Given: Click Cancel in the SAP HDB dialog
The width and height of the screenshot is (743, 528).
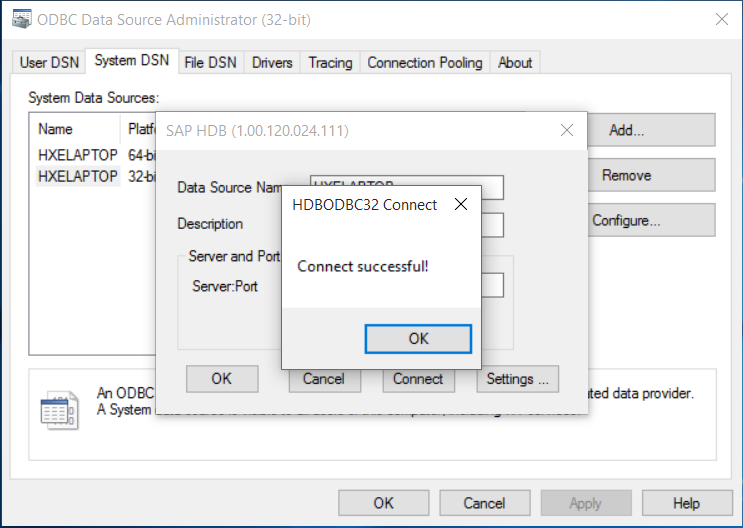Looking at the screenshot, I should (324, 380).
